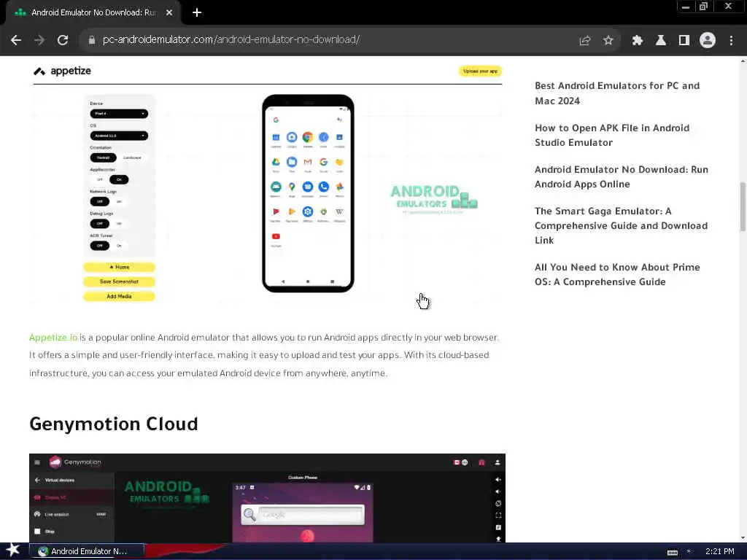This screenshot has height=560, width=747.
Task: Open the Chrome three-dot menu
Action: (731, 41)
